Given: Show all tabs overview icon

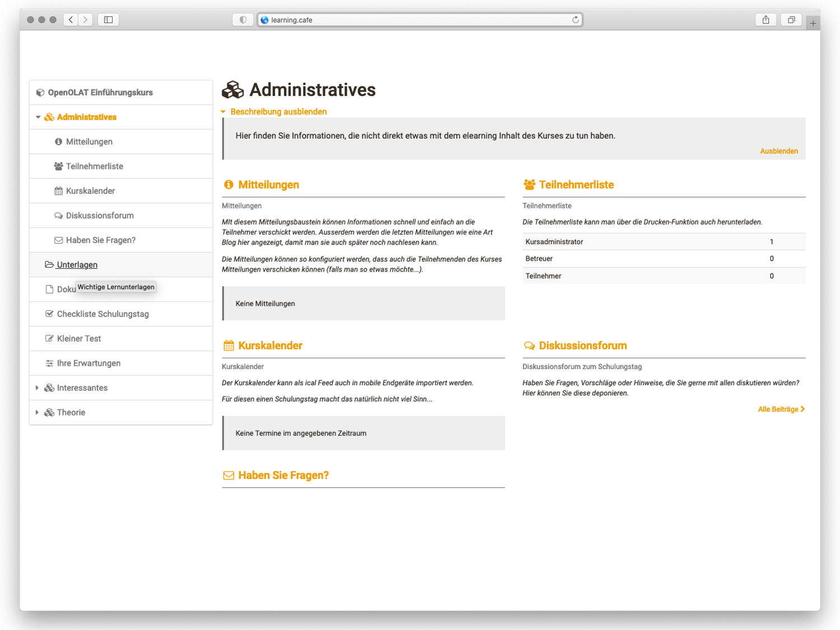Looking at the screenshot, I should [x=791, y=20].
